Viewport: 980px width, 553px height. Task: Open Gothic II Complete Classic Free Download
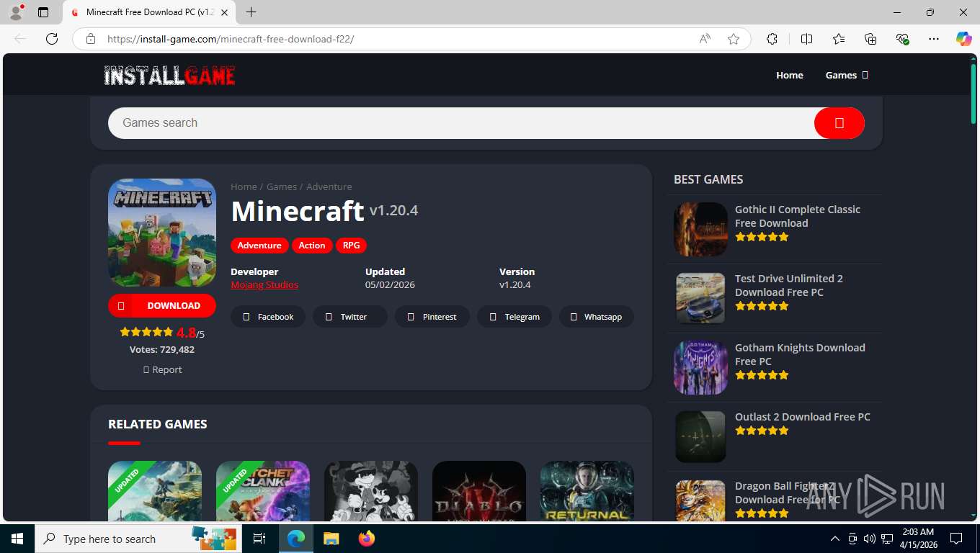(x=798, y=216)
